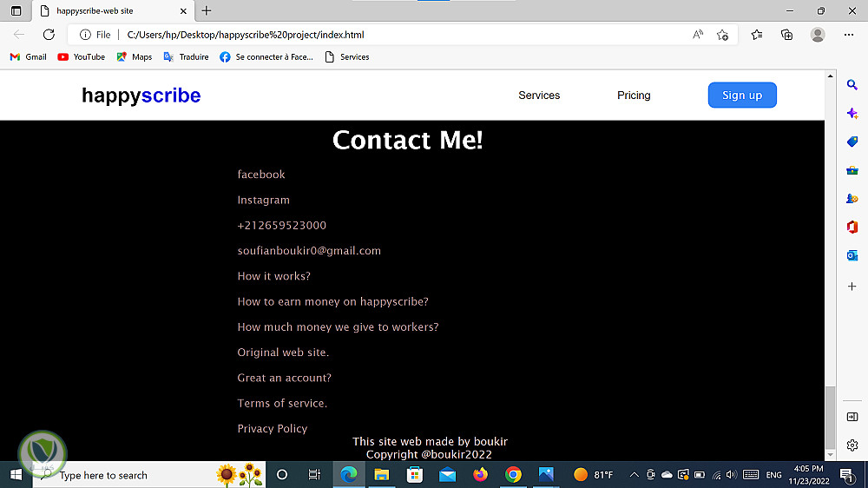The width and height of the screenshot is (868, 488).
Task: Open Mail app from taskbar
Action: pos(447,475)
